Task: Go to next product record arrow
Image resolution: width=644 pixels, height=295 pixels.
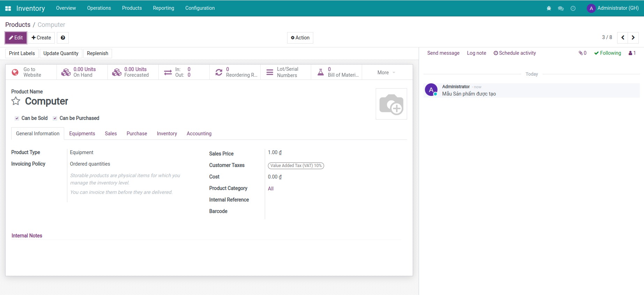Action: point(633,38)
